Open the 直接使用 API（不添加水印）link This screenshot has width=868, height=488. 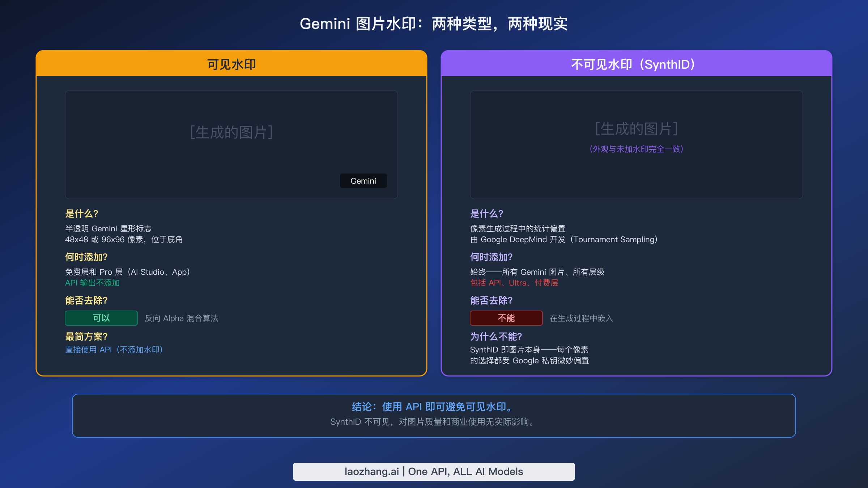114,350
